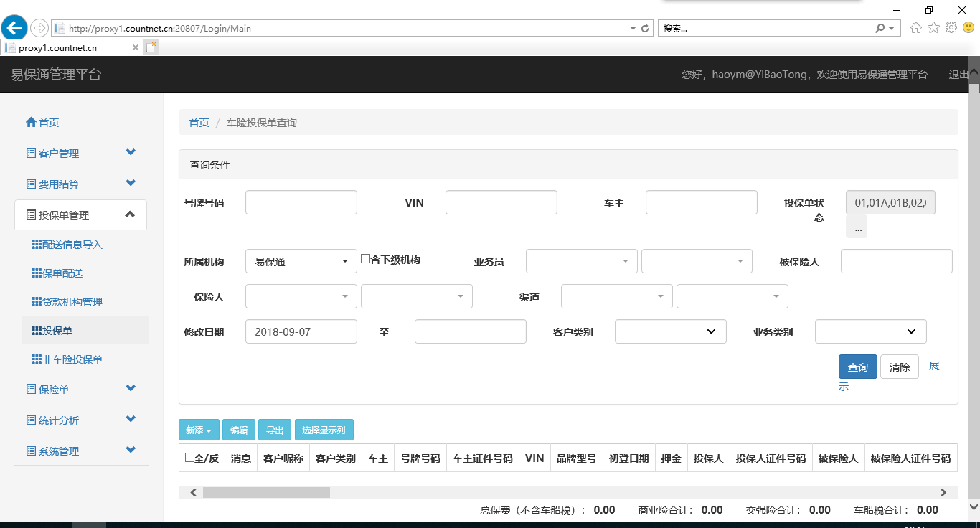The height and width of the screenshot is (528, 980).
Task: Enable the 含下级机构 checkbox
Action: click(365, 259)
